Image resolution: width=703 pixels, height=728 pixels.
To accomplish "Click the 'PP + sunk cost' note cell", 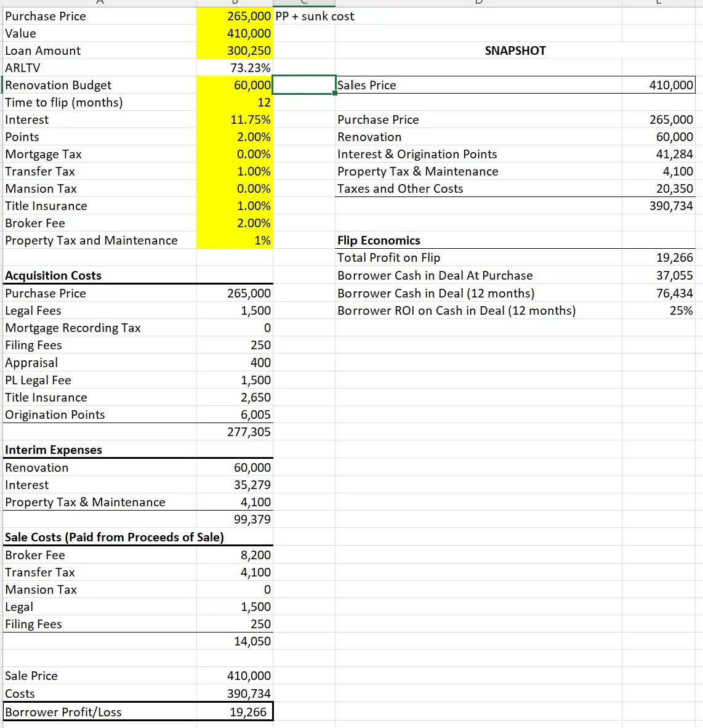I will 315,16.
